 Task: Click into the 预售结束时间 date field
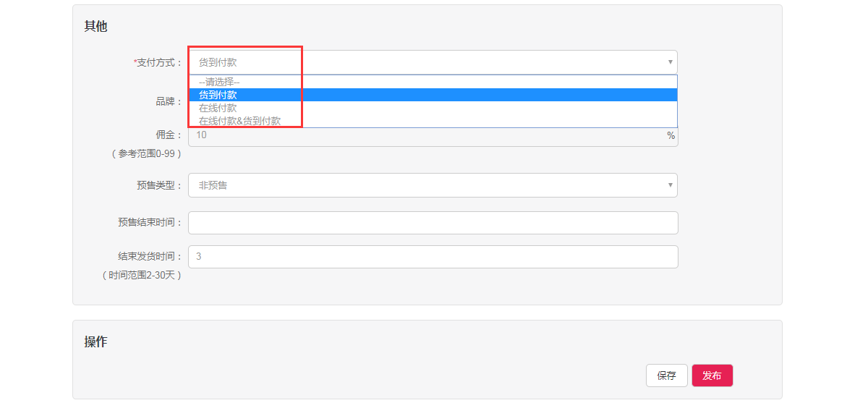tap(433, 223)
